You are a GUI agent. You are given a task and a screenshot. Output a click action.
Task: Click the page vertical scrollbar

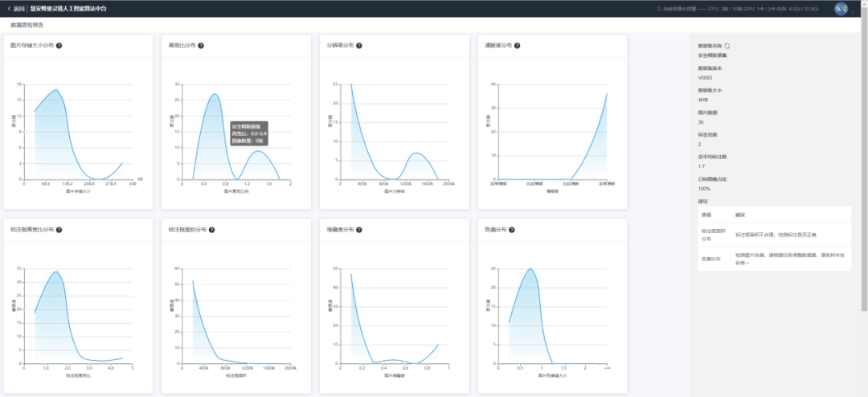pos(864,161)
